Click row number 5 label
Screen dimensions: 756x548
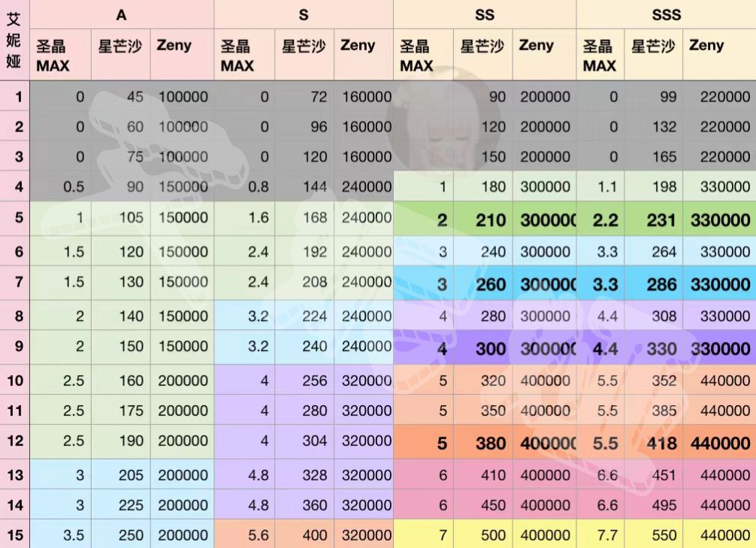pos(14,217)
